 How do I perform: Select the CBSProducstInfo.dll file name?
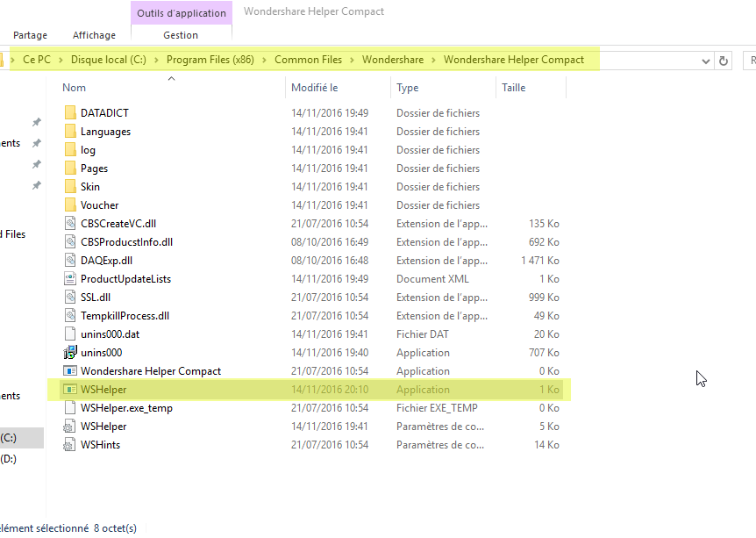click(x=127, y=242)
